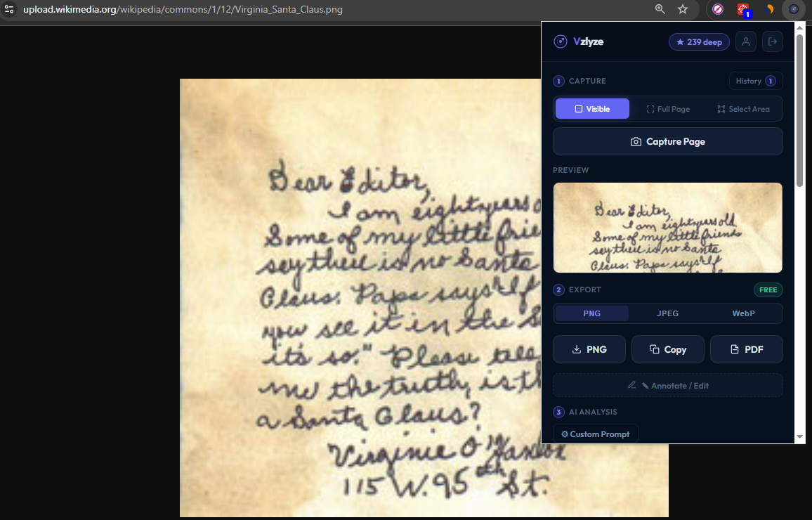
Task: Click the preview thumbnail of the letter
Action: coord(667,228)
